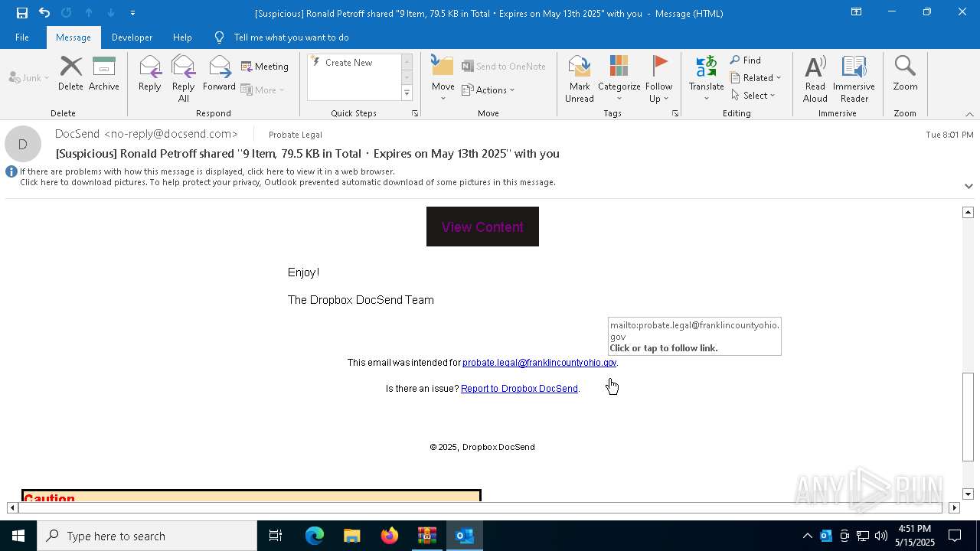This screenshot has height=551, width=980.
Task: Open the Follow Up flag menu
Action: pos(658,79)
